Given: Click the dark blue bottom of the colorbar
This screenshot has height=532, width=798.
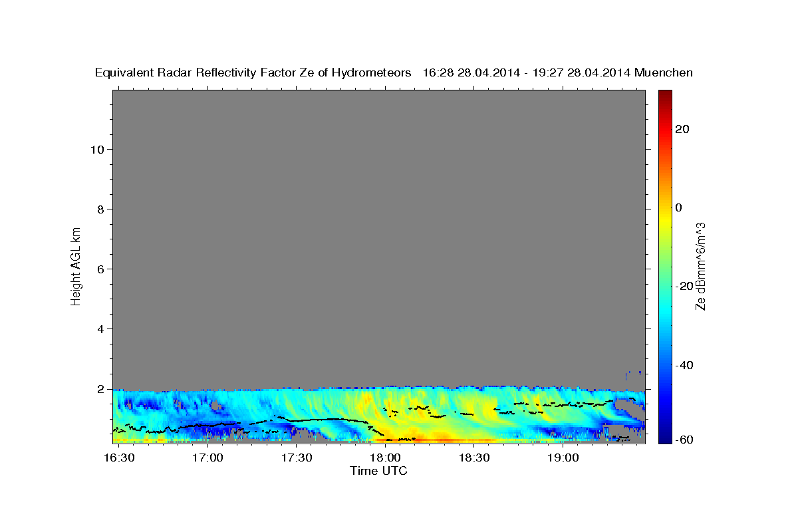Looking at the screenshot, I should pos(665,436).
